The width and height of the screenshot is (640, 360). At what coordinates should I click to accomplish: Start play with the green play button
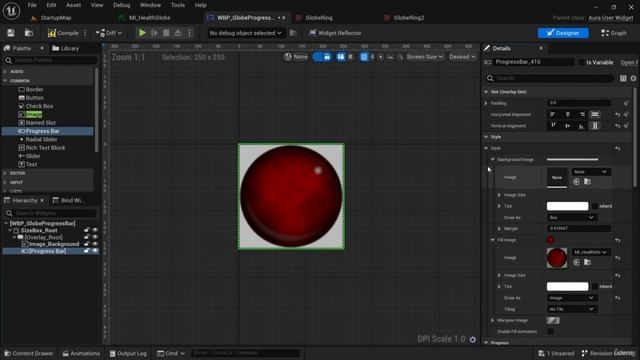[x=142, y=33]
